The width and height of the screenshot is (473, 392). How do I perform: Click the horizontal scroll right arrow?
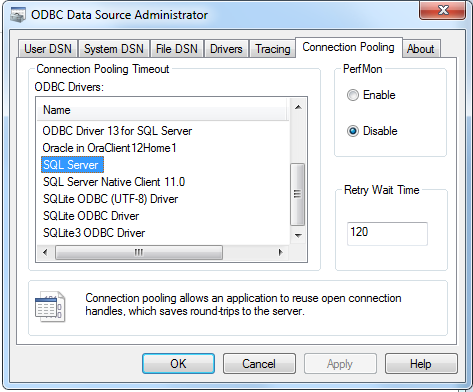tap(280, 252)
